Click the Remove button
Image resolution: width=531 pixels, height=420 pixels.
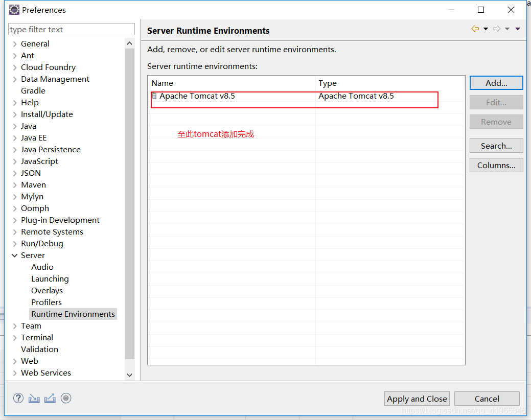(496, 122)
